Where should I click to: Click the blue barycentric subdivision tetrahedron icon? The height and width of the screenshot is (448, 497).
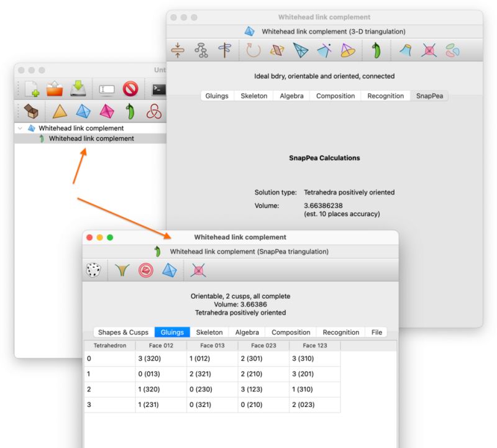coord(301,50)
